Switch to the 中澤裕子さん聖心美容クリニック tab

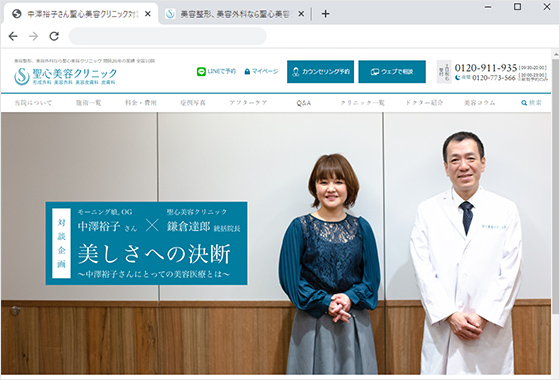(81, 14)
